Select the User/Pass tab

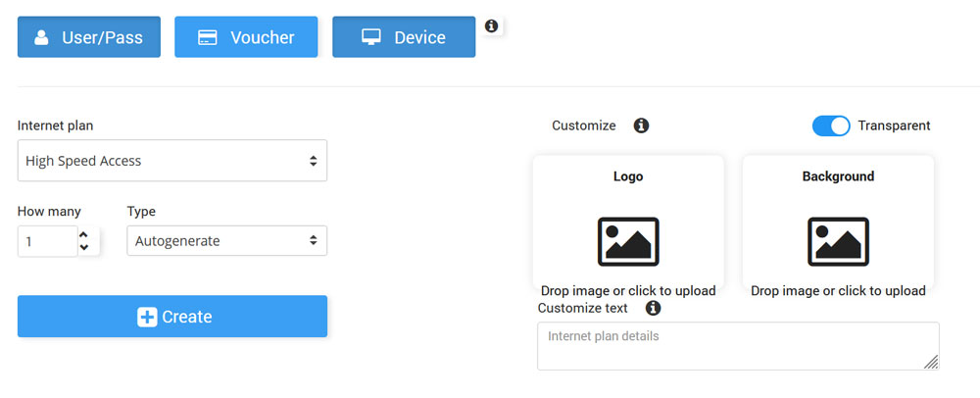click(89, 37)
